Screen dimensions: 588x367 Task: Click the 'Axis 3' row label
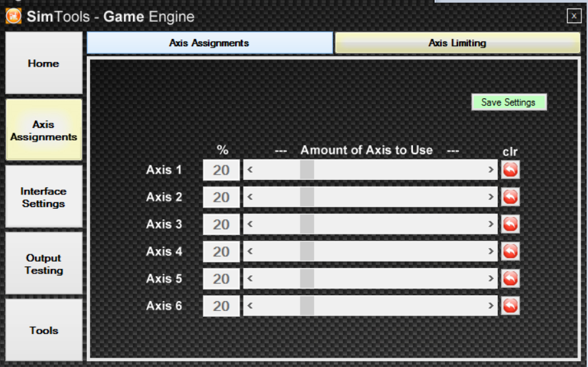(x=164, y=224)
